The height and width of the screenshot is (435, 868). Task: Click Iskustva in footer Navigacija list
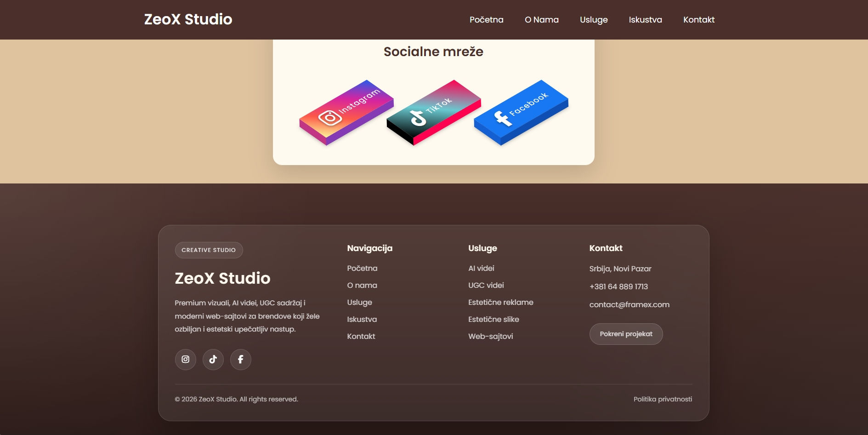pyautogui.click(x=362, y=319)
